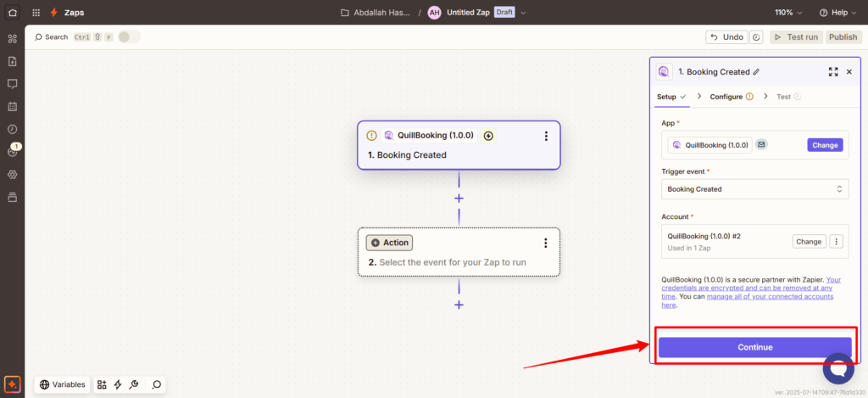
Task: Click the purple Change button for App
Action: [825, 145]
